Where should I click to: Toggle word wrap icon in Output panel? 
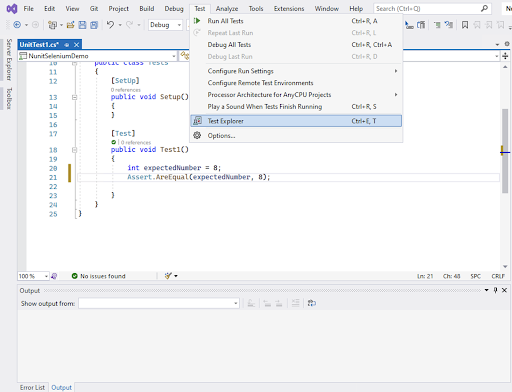pyautogui.click(x=312, y=303)
